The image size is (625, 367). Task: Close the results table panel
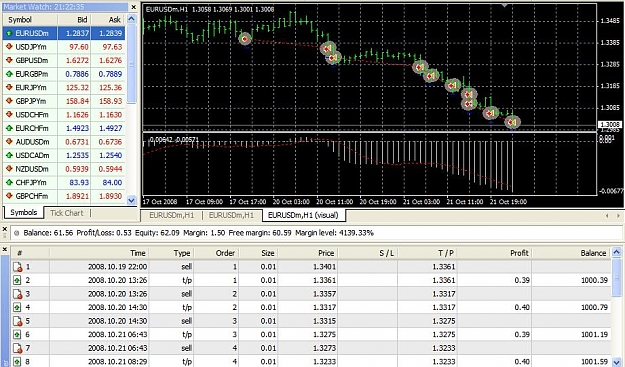[x=5, y=249]
